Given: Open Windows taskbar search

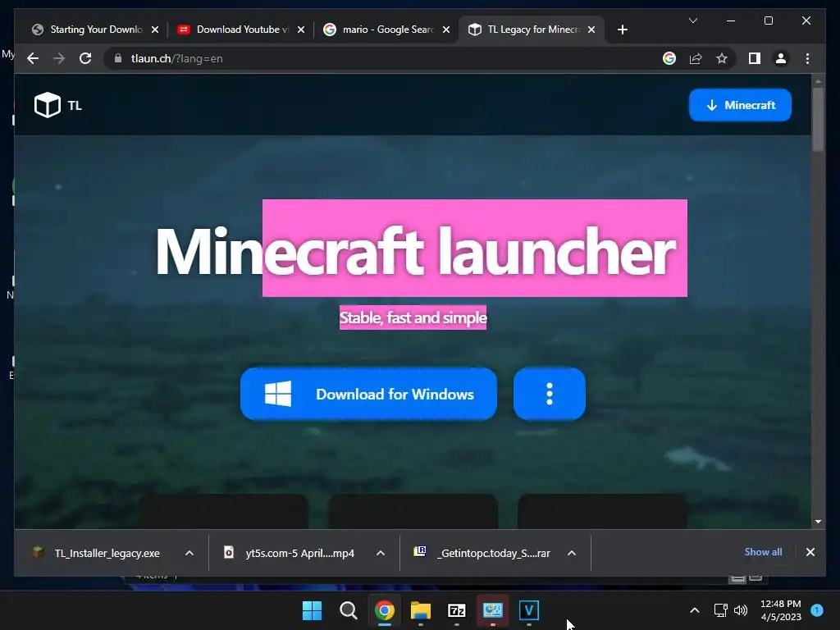Looking at the screenshot, I should click(x=348, y=610).
